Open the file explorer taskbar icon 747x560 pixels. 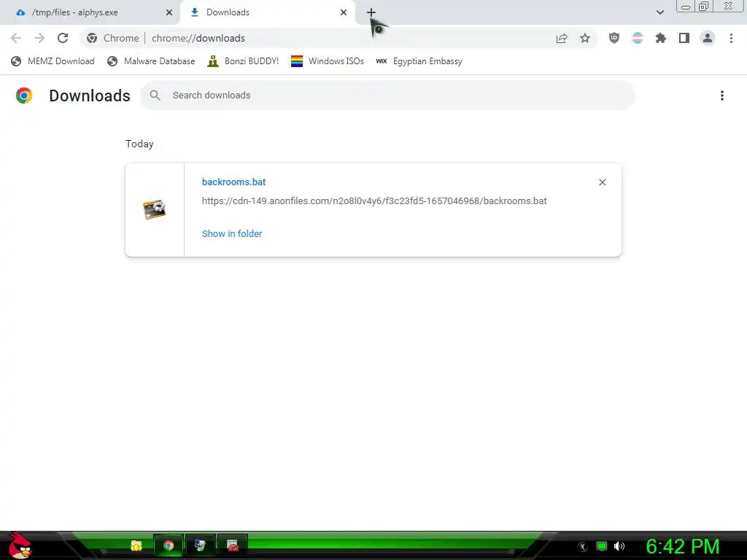click(x=136, y=545)
